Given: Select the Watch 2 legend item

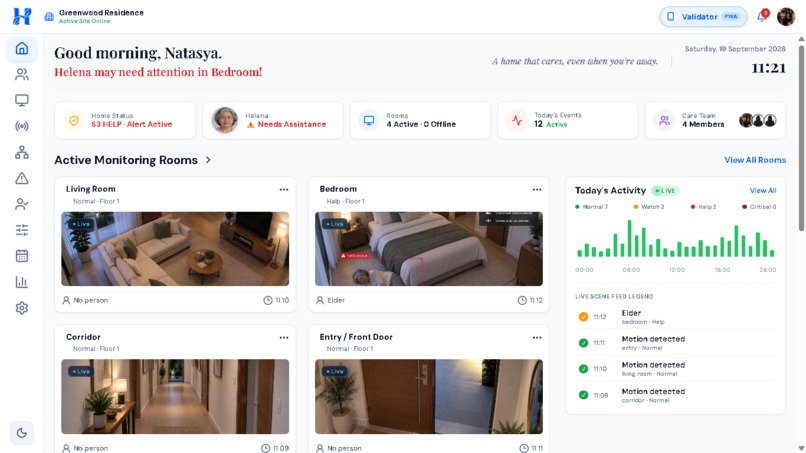Looking at the screenshot, I should (x=649, y=207).
